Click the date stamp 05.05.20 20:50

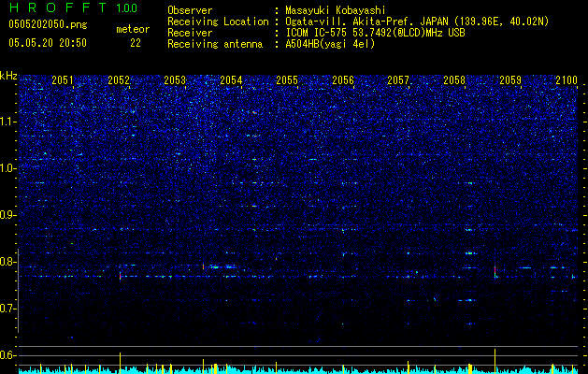pyautogui.click(x=48, y=43)
